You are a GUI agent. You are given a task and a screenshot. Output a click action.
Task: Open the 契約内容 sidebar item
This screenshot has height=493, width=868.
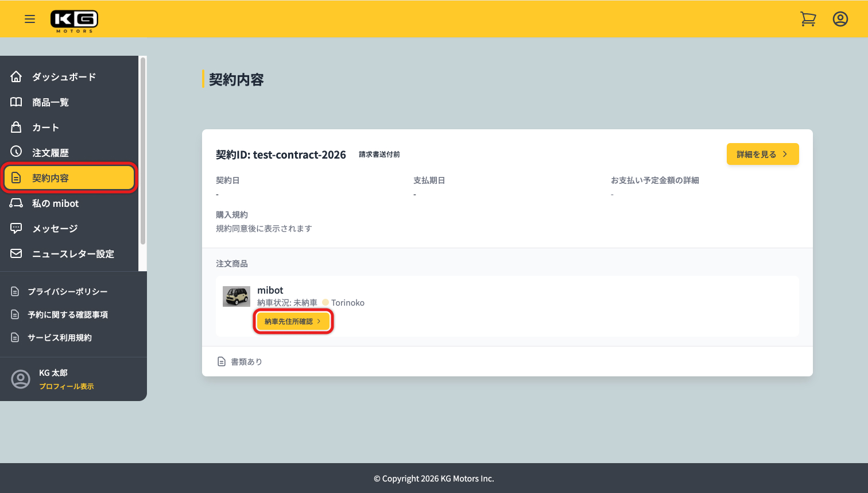tap(69, 178)
